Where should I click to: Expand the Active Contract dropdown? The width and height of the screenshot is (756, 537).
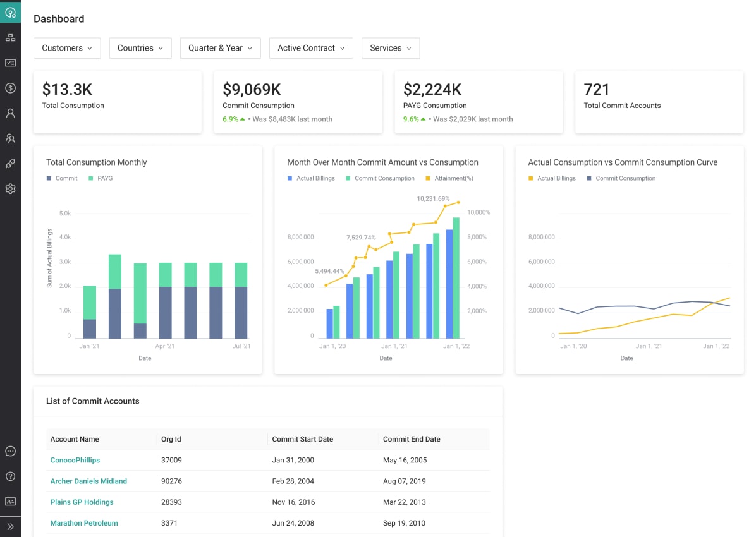(311, 48)
